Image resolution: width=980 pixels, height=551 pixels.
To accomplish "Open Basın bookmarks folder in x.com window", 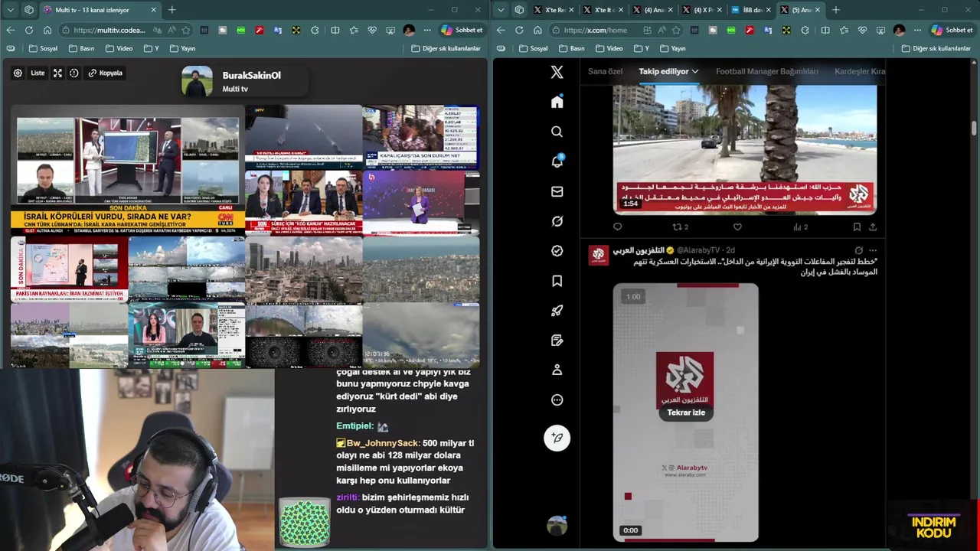I will [571, 48].
